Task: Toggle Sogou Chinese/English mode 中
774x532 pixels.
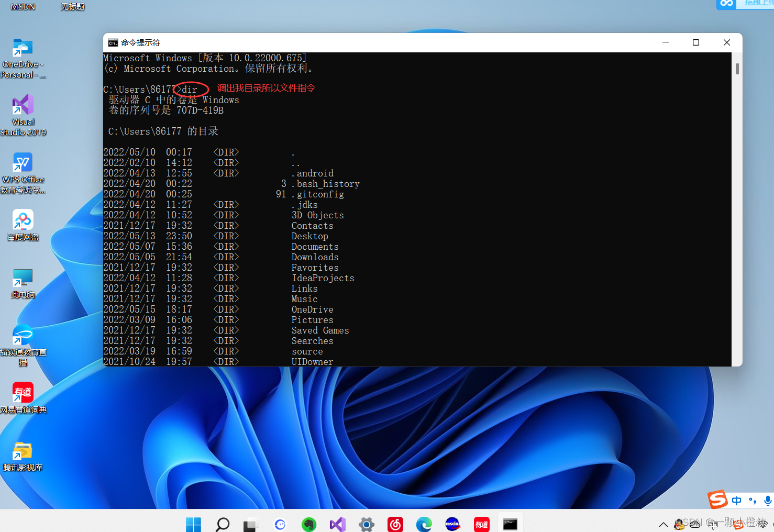Action: [737, 501]
